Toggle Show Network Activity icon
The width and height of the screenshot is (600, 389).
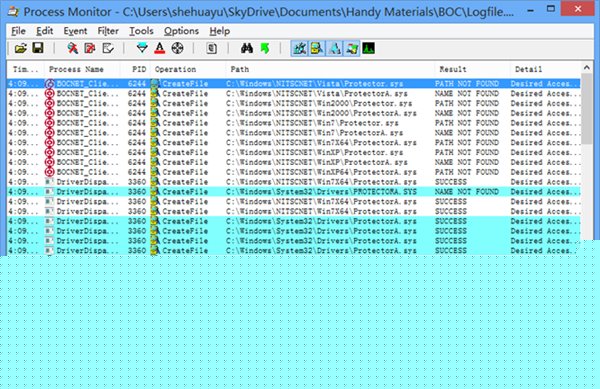coord(334,49)
